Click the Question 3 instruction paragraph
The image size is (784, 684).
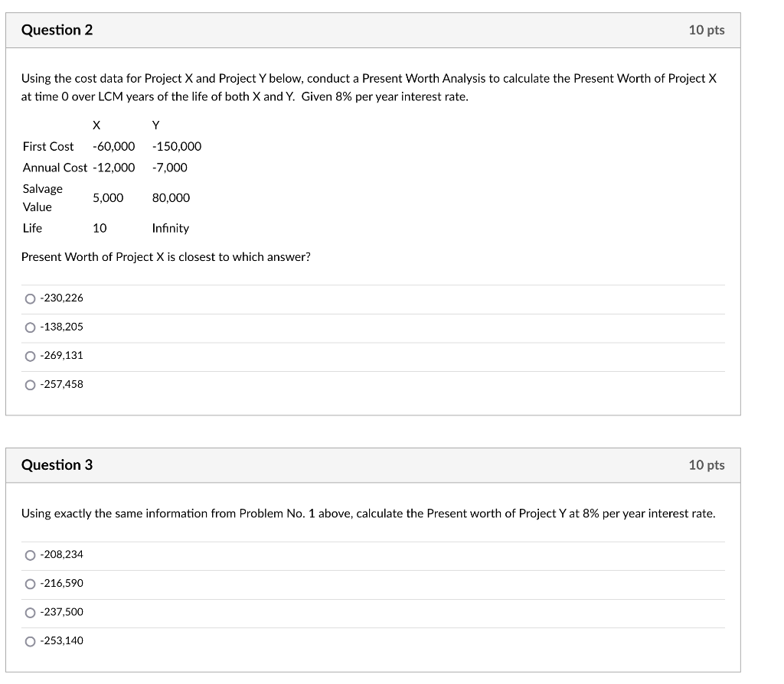[367, 513]
